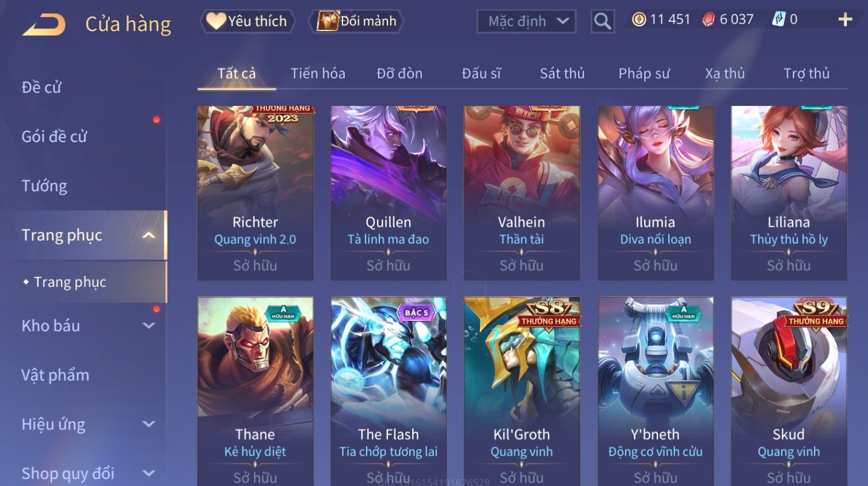868x486 pixels.
Task: Switch to the Sát thủ tab
Action: [x=562, y=74]
